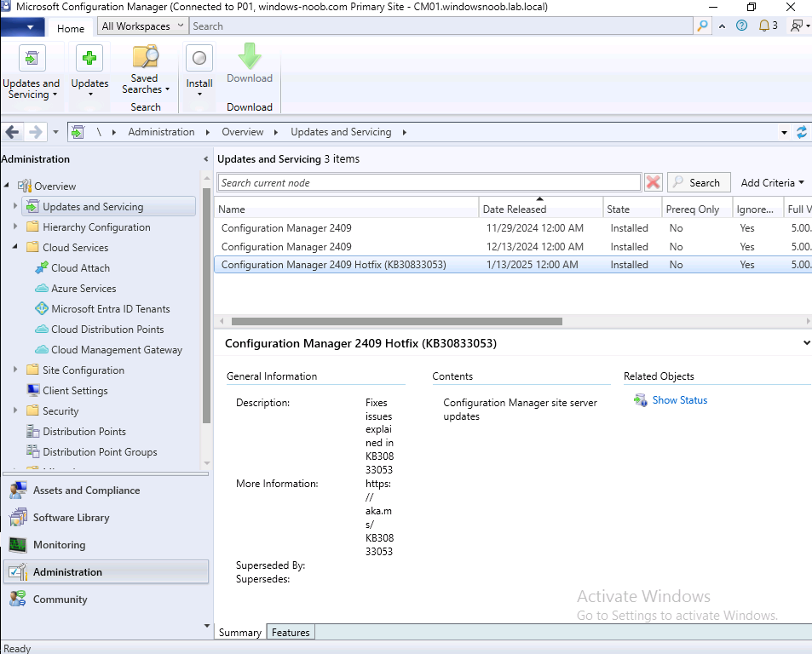Click the magnifier icon in top search bar
Image resolution: width=812 pixels, height=654 pixels.
pos(702,26)
